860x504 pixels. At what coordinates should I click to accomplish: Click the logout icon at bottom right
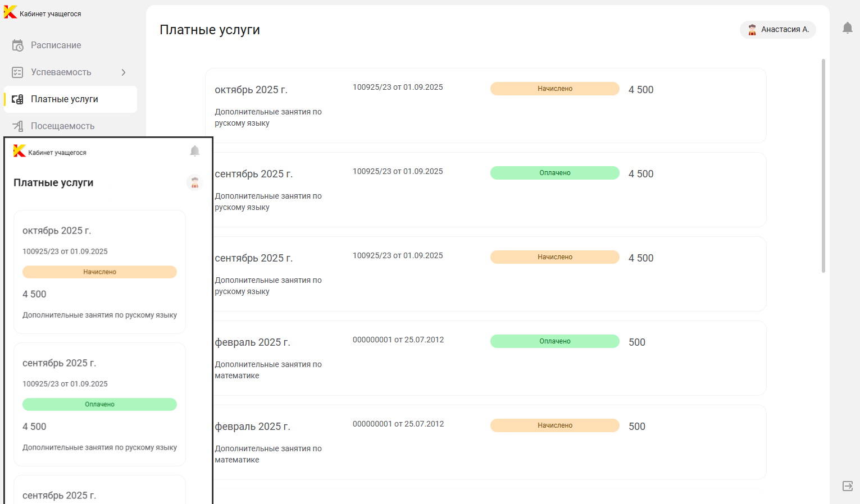click(847, 486)
